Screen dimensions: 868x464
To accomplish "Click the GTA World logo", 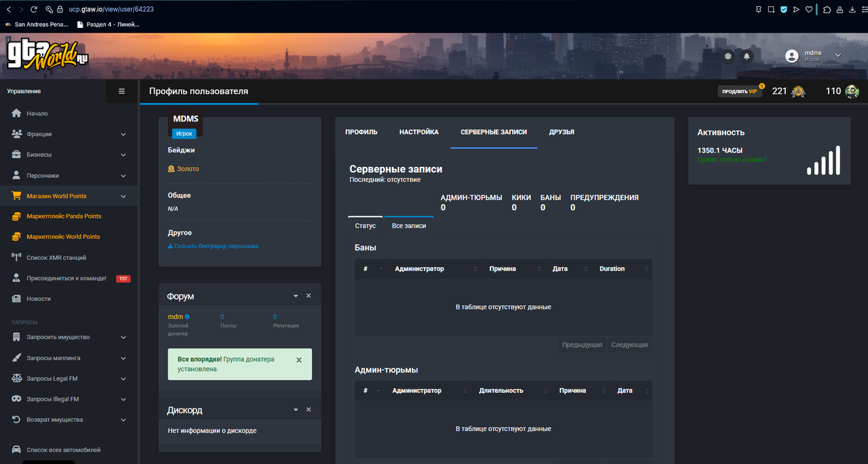I will pyautogui.click(x=47, y=54).
